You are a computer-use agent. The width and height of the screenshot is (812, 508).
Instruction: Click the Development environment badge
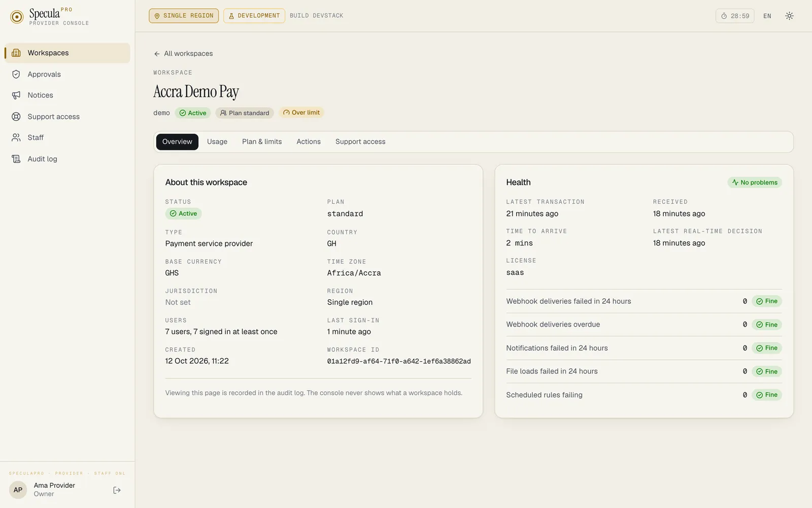[x=254, y=16]
